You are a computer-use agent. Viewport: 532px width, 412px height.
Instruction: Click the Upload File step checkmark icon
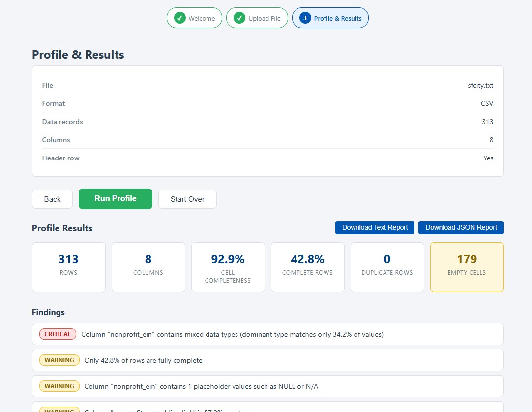pyautogui.click(x=239, y=18)
